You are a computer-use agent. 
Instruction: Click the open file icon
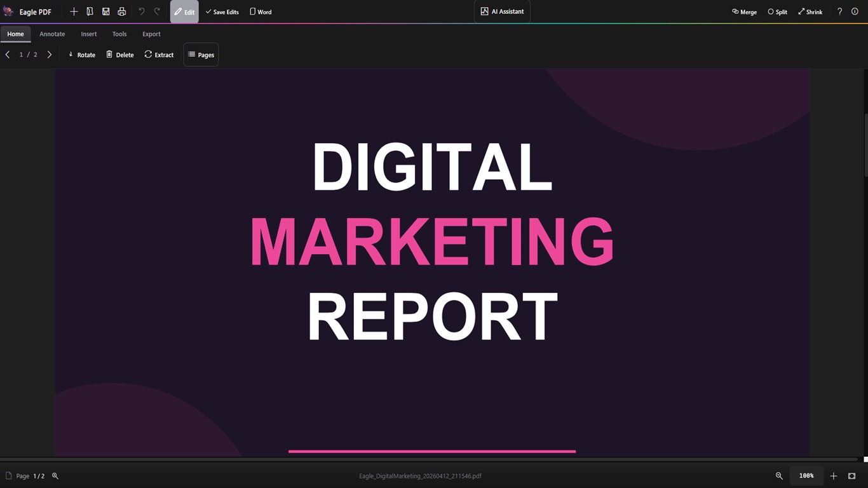tap(90, 11)
